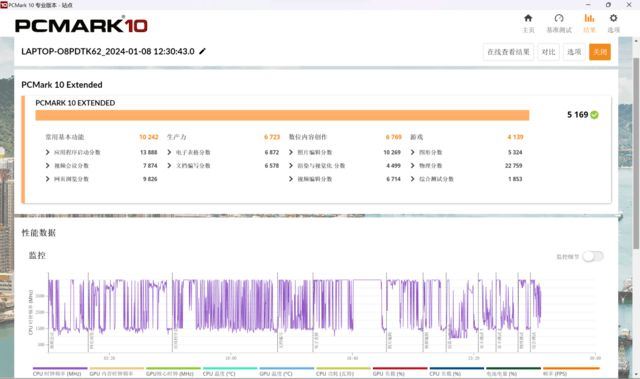640x379 pixels.
Task: Toggle GPU 内存时钟频率 legend series
Action: click(117, 372)
